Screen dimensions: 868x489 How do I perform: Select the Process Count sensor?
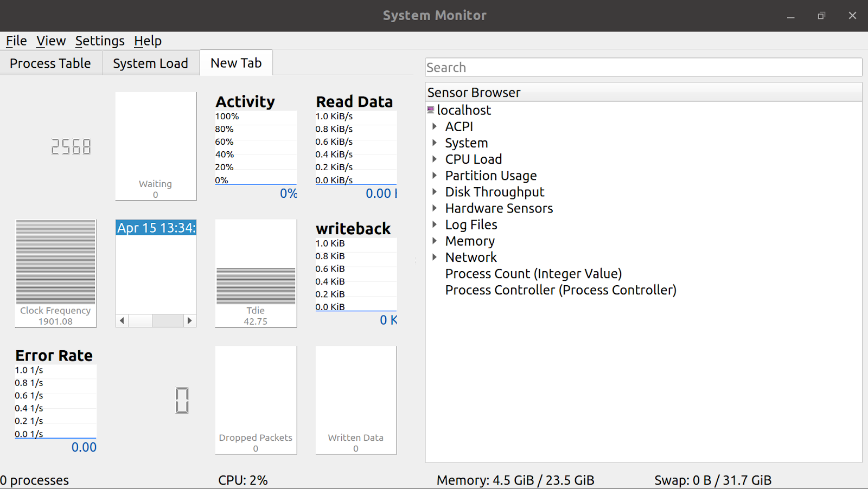533,273
